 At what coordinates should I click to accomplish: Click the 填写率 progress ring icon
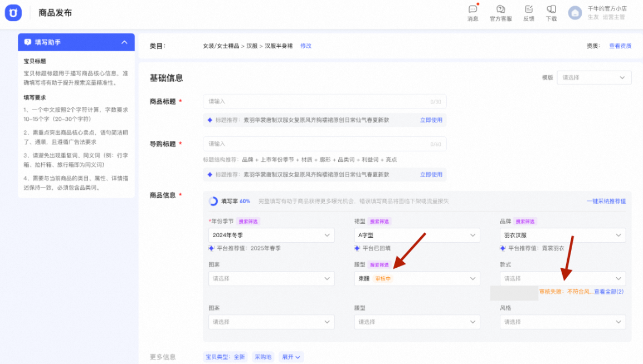213,201
